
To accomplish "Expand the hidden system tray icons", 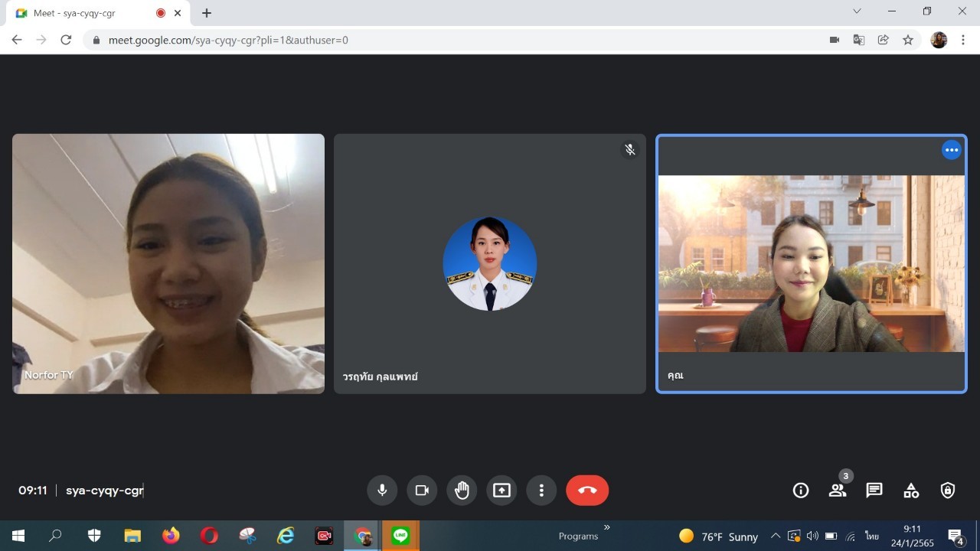I will (776, 536).
